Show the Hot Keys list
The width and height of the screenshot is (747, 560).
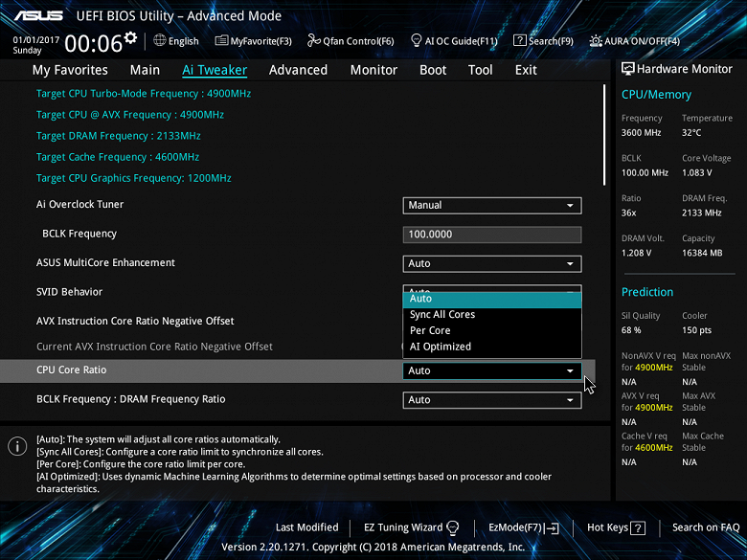point(616,527)
